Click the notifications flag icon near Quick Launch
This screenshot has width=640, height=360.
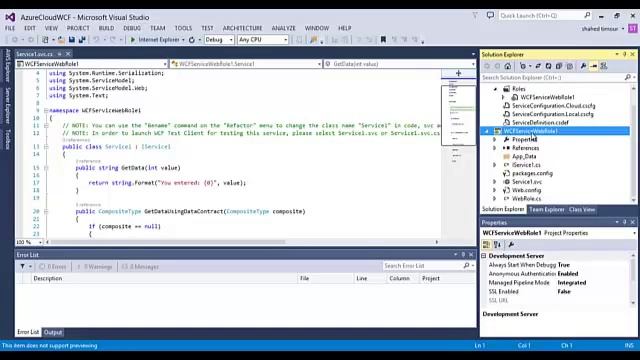[475, 16]
